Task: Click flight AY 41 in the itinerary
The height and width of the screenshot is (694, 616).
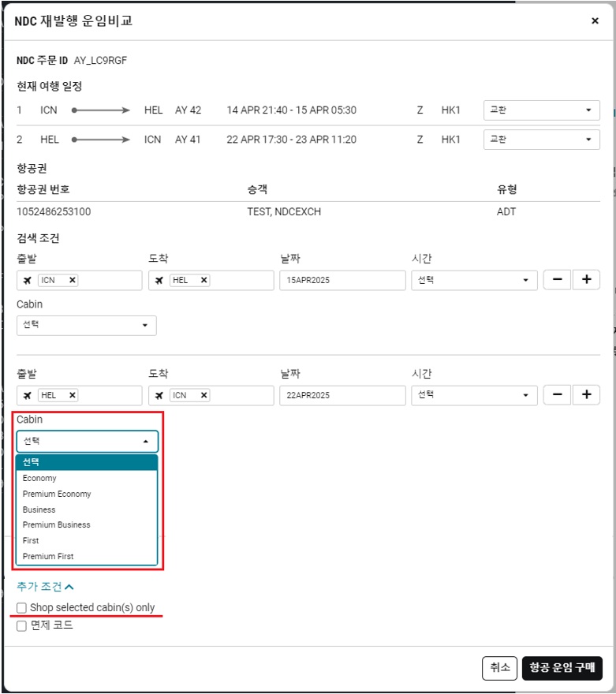Action: (188, 140)
